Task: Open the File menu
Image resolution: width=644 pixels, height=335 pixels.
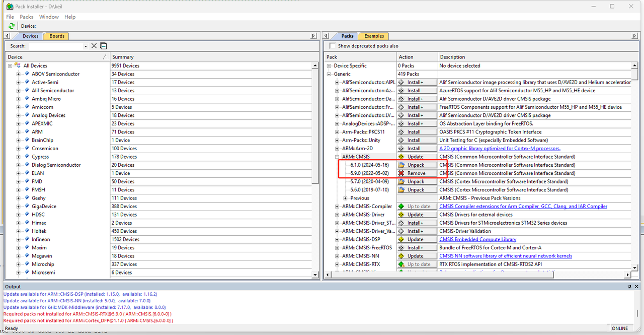Action: coord(10,17)
